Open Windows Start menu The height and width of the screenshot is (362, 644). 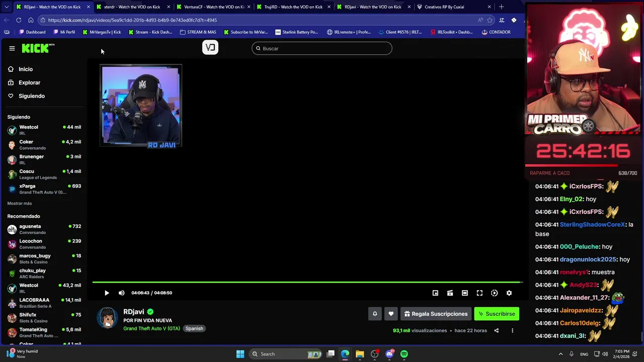point(240,354)
